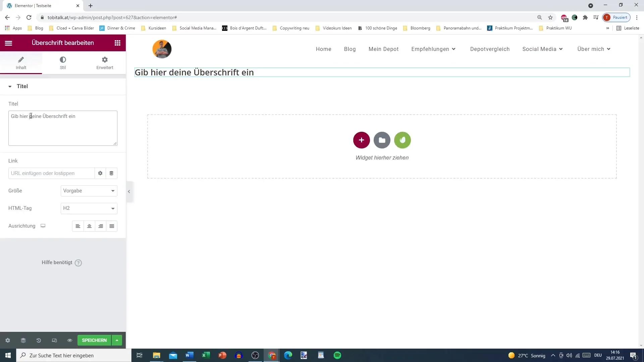Image resolution: width=644 pixels, height=362 pixels.
Task: Open the HTML-Tag dropdown
Action: point(89,208)
